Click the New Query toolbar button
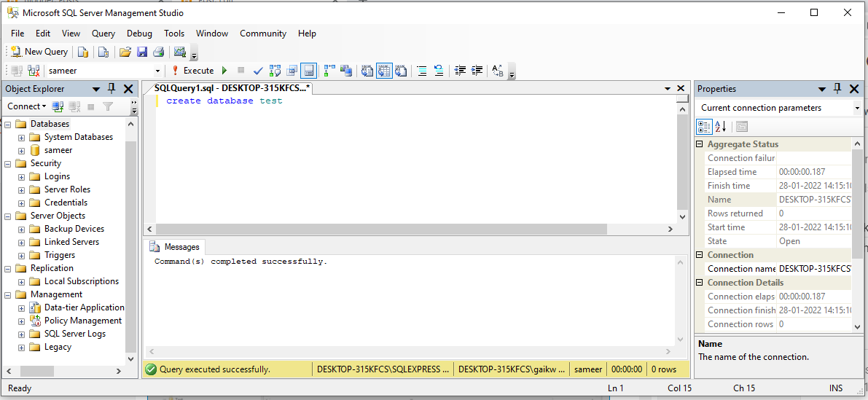Image resolution: width=868 pixels, height=400 pixels. point(39,52)
